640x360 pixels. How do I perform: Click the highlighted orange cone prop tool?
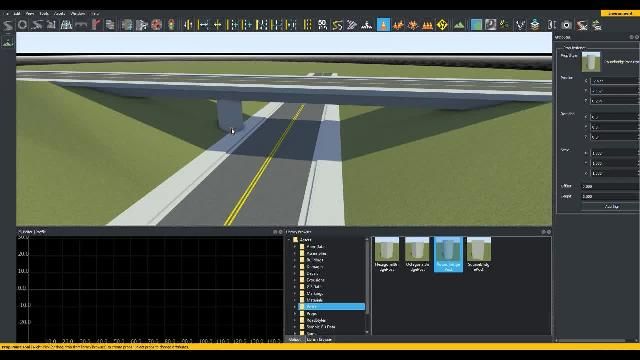(x=383, y=24)
